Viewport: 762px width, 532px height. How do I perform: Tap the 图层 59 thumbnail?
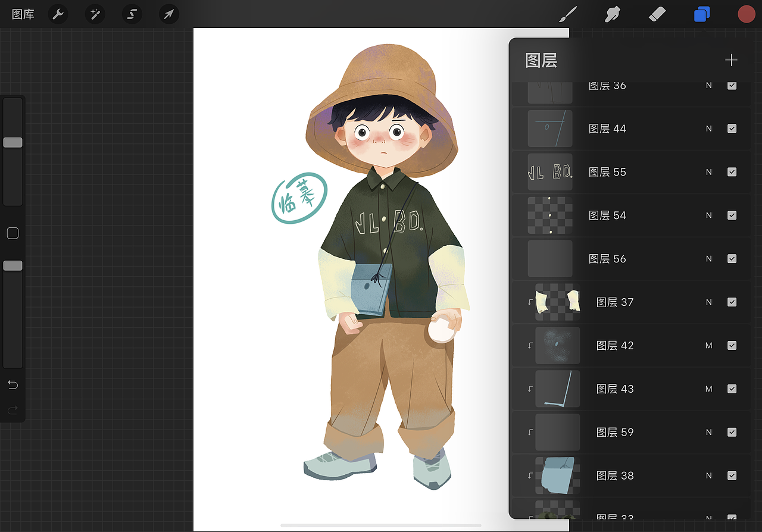pyautogui.click(x=558, y=433)
